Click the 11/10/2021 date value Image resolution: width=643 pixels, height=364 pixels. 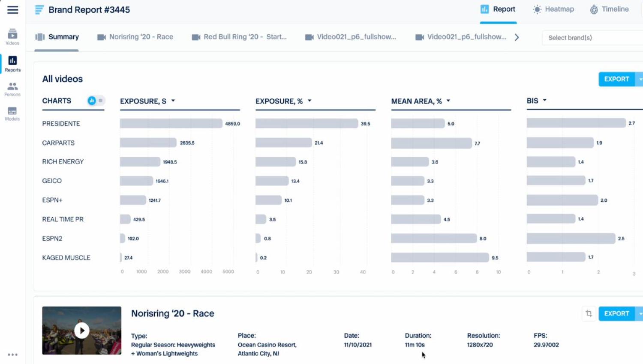pos(358,345)
